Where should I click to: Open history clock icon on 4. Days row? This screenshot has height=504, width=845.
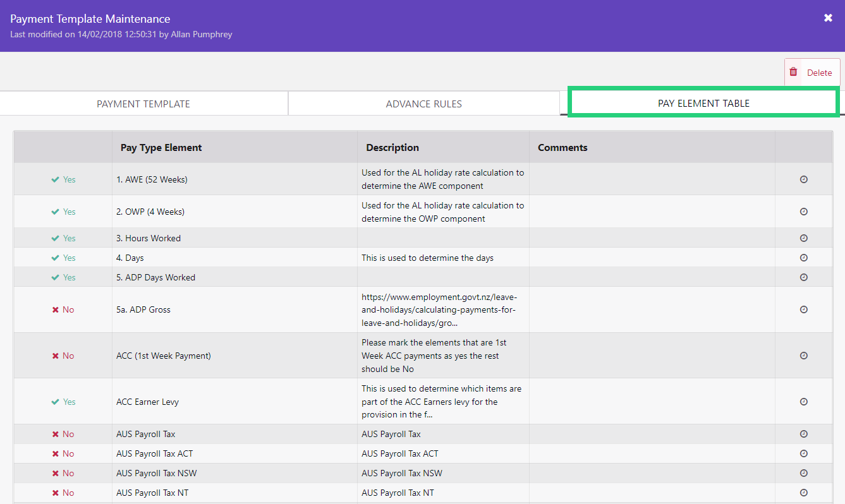tap(803, 258)
